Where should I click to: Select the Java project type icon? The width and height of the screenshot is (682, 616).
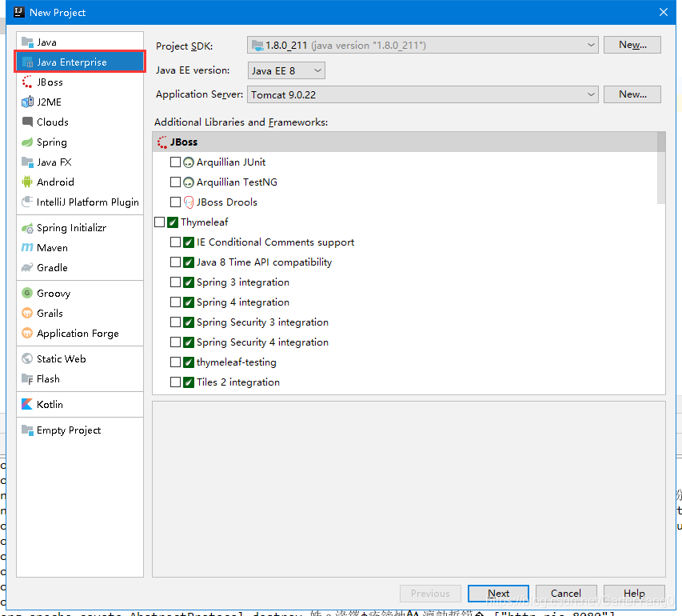tap(27, 42)
